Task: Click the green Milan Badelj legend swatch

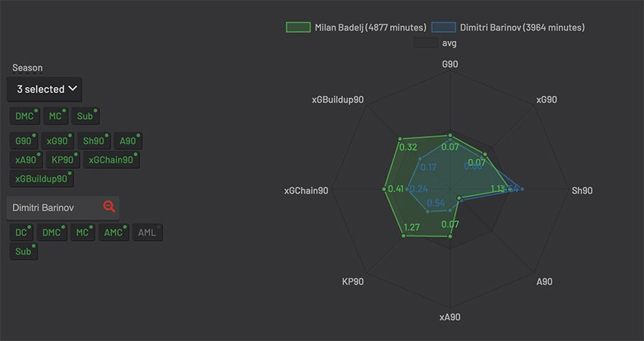Action: [298, 27]
